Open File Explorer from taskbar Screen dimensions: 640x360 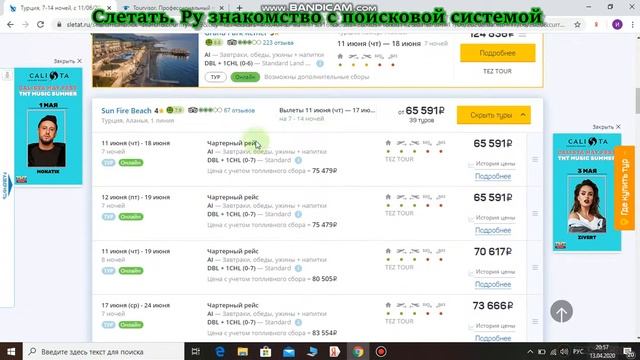tap(242, 351)
